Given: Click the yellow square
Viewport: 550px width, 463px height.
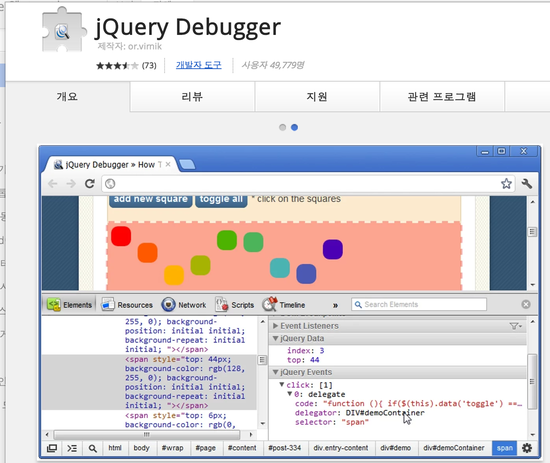Looking at the screenshot, I should tap(174, 275).
